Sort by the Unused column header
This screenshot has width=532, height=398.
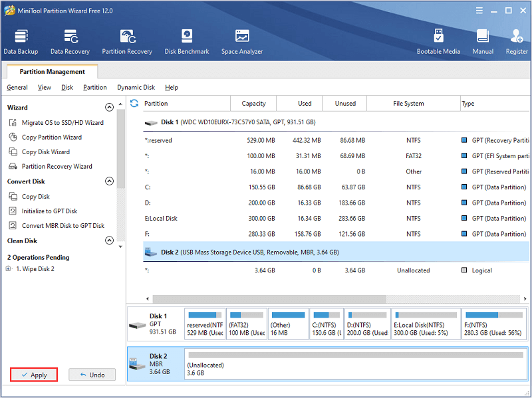point(344,104)
